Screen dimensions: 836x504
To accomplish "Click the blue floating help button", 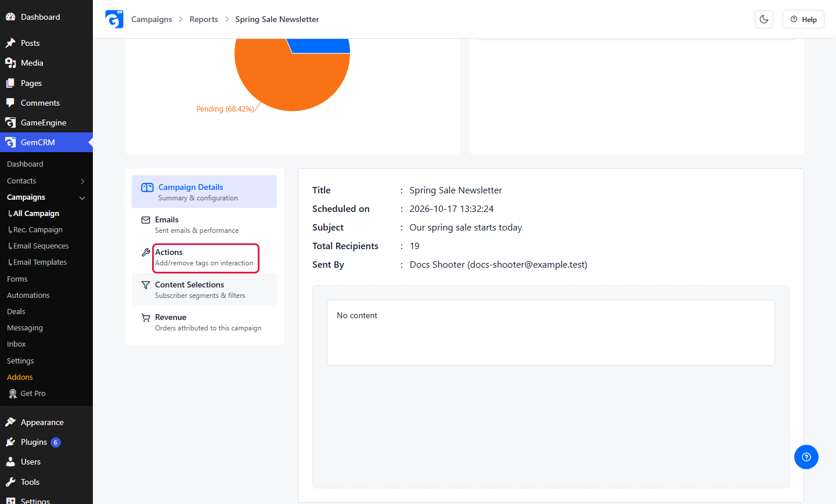I will click(806, 457).
